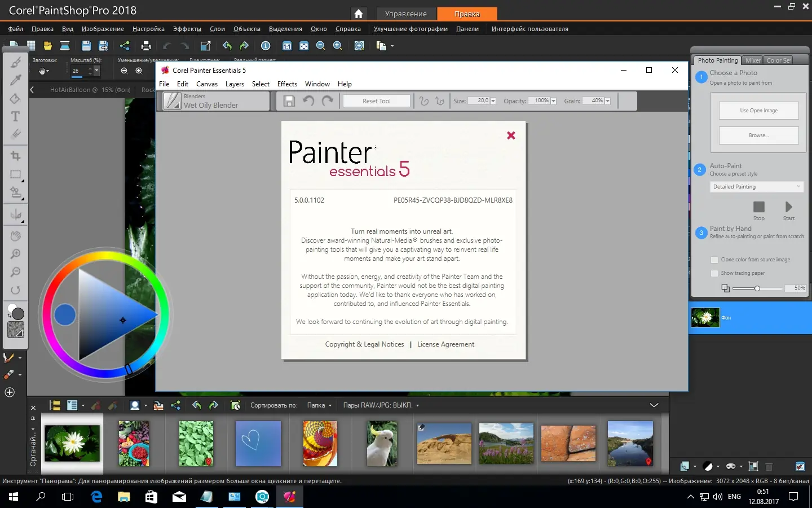Click the save floppy icon in PaintShop toolbar
Viewport: 812px width, 508px height.
point(86,46)
